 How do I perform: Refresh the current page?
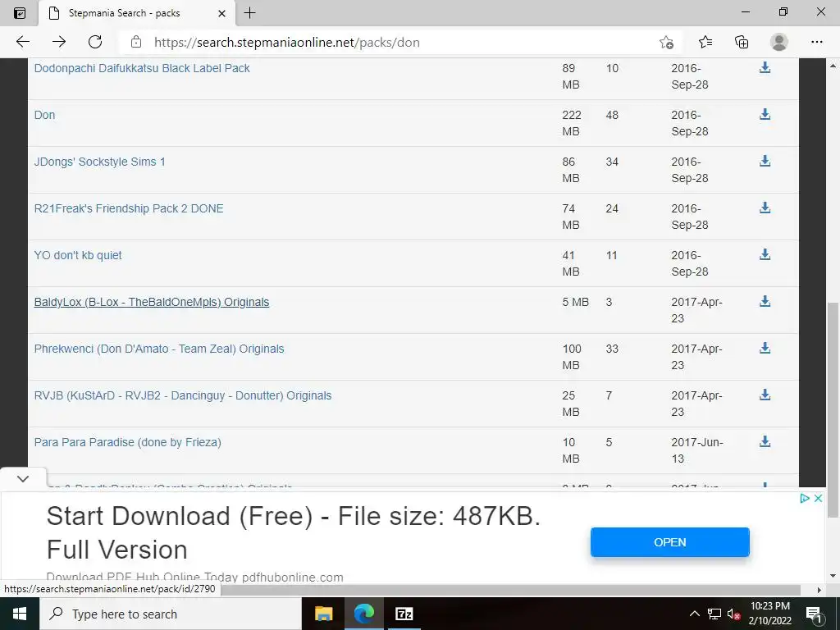95,42
